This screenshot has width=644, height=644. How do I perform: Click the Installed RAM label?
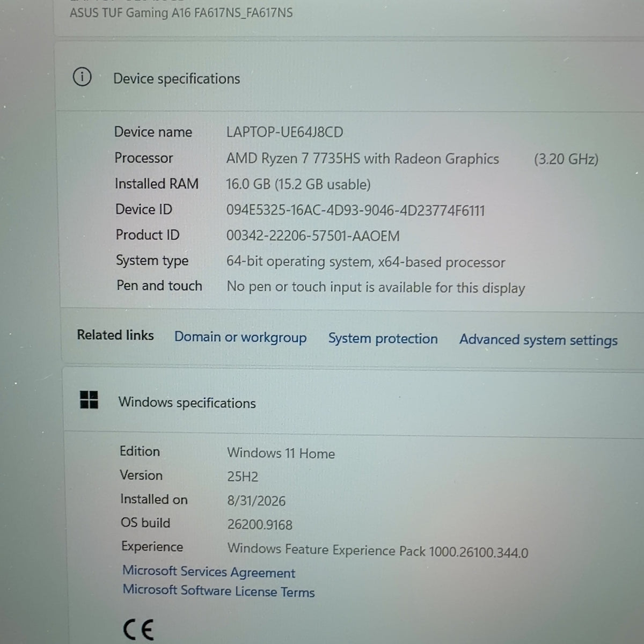[x=157, y=184]
